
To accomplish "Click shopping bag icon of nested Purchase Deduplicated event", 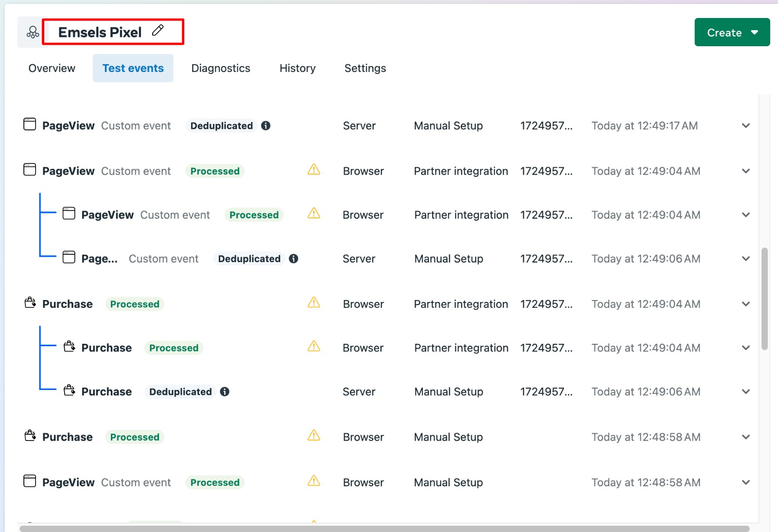I will click(69, 390).
